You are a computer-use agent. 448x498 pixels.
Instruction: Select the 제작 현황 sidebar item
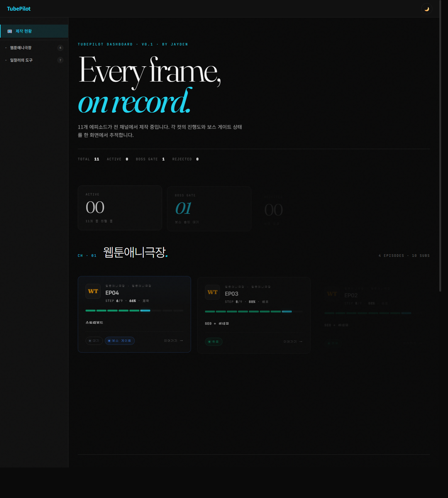click(x=34, y=31)
